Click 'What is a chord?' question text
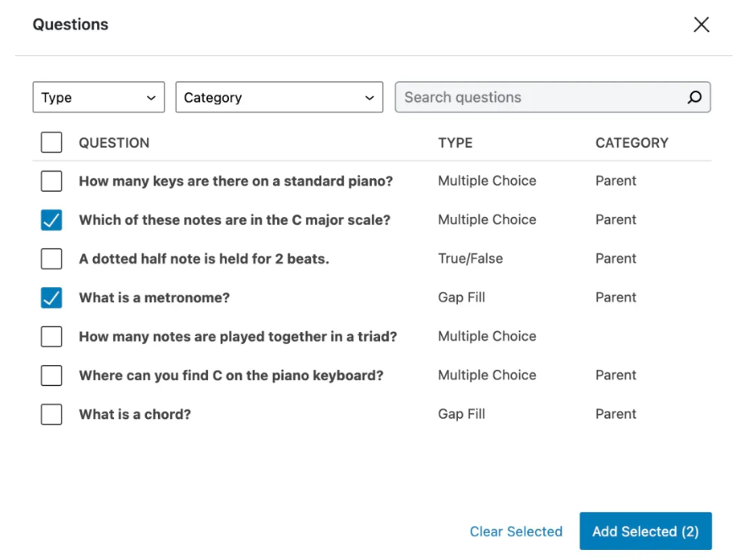741x560 pixels. (x=134, y=414)
